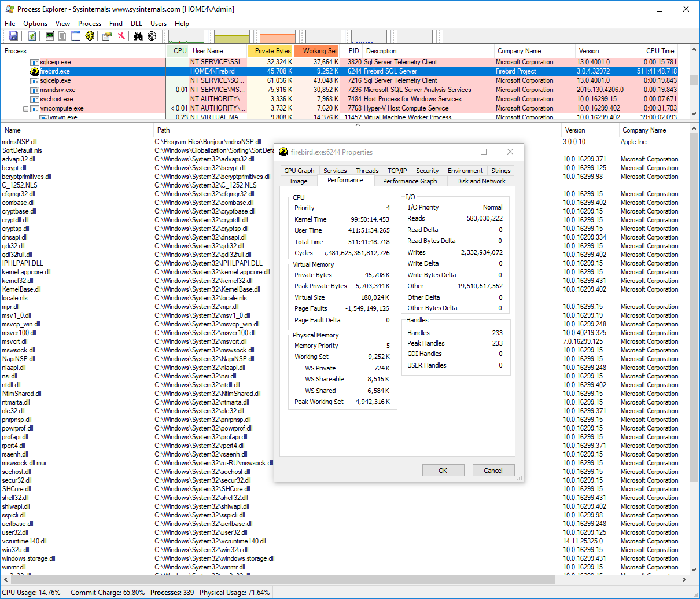Click the svchost.exe process icon

[x=35, y=99]
